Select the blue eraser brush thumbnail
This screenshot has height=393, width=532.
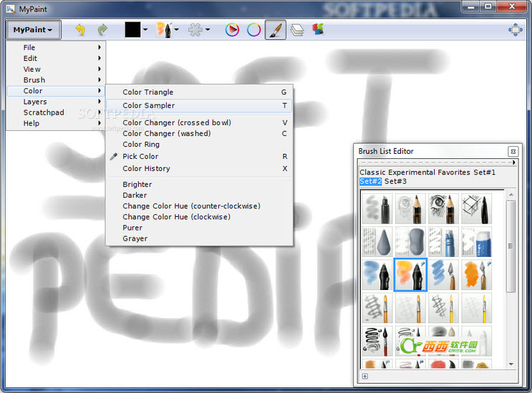click(476, 242)
